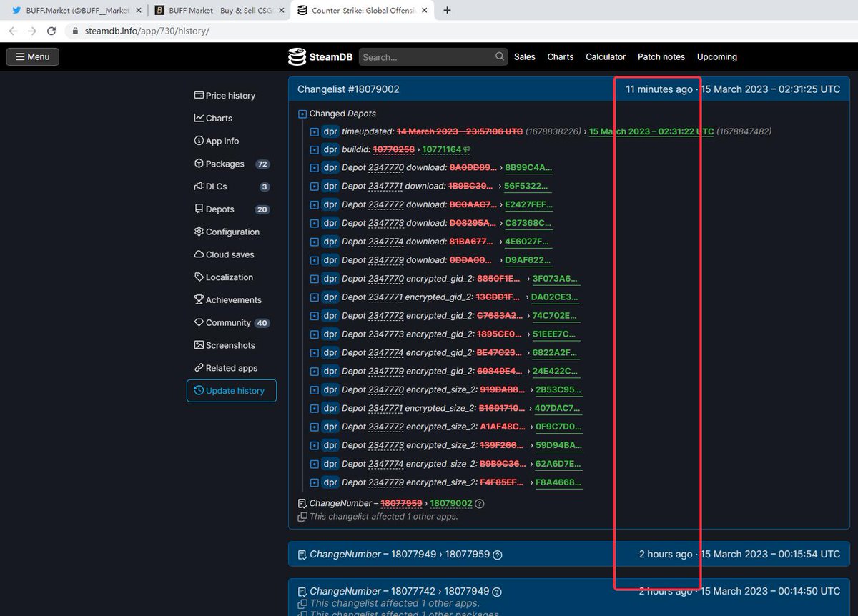Click help icon beside 18077959 changelist
858x616 pixels.
click(498, 555)
